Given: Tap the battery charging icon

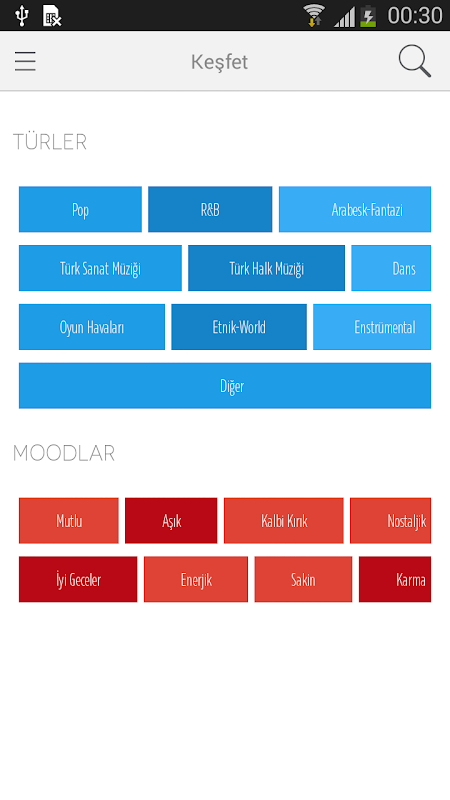Looking at the screenshot, I should tap(368, 16).
